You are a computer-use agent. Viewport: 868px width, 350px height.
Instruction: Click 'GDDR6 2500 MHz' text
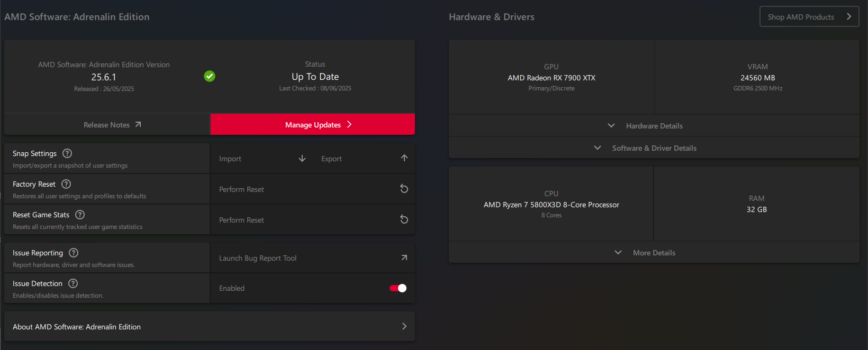coord(757,88)
